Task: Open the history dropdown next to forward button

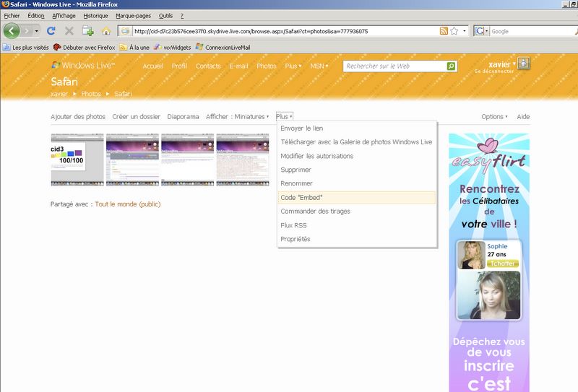Action: [36, 31]
